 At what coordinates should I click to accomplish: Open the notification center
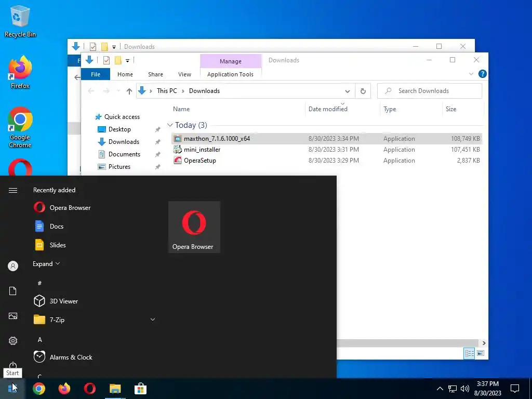tap(515, 389)
